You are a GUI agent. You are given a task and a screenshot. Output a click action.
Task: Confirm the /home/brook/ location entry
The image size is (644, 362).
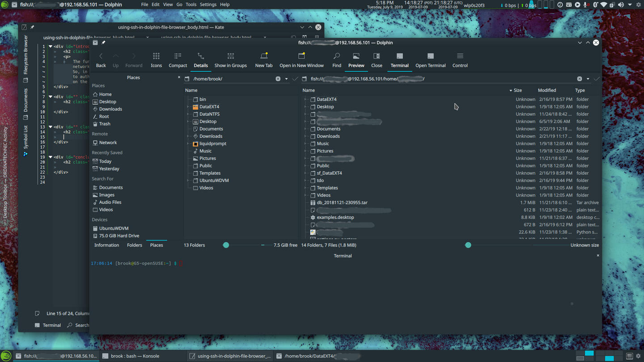tap(295, 79)
